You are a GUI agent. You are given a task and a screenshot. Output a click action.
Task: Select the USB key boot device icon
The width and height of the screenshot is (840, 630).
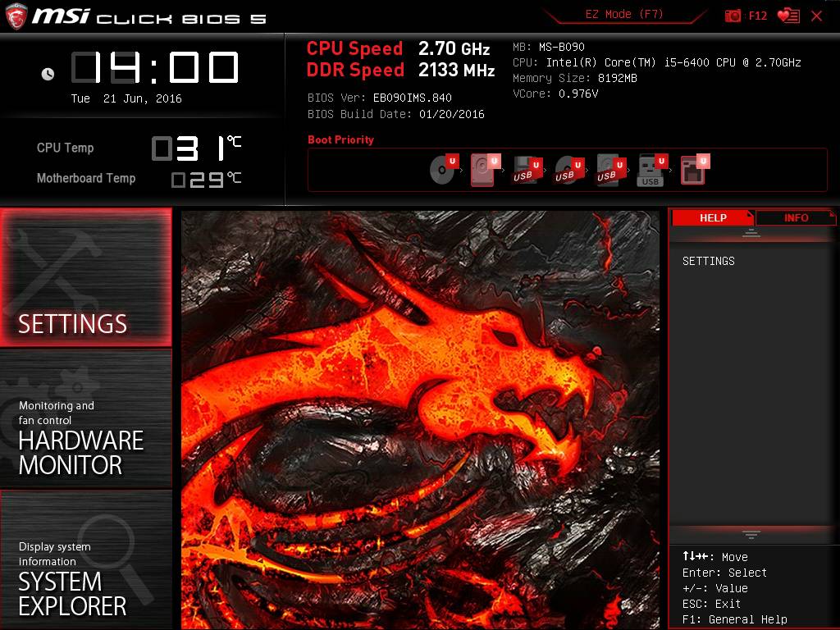(652, 171)
